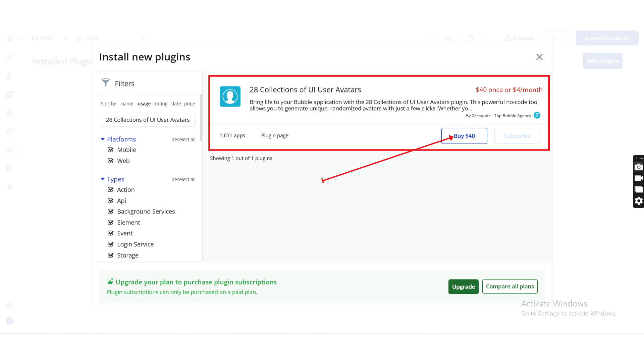Image resolution: width=644 pixels, height=362 pixels.
Task: Click the filter funnel icon
Action: (x=106, y=82)
